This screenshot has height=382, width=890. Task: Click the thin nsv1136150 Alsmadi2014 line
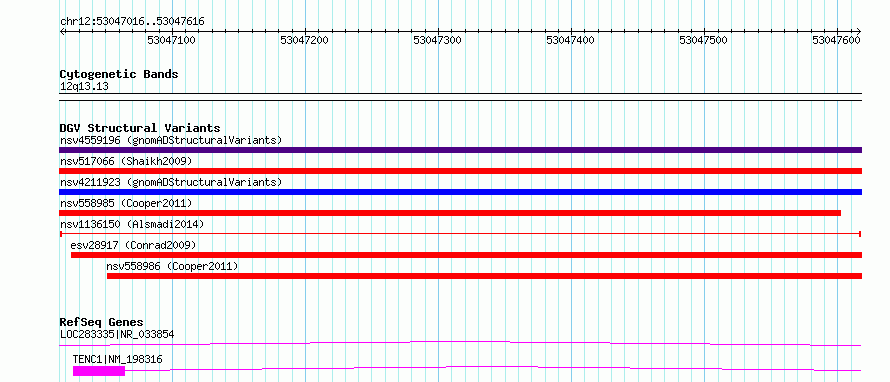pyautogui.click(x=460, y=234)
